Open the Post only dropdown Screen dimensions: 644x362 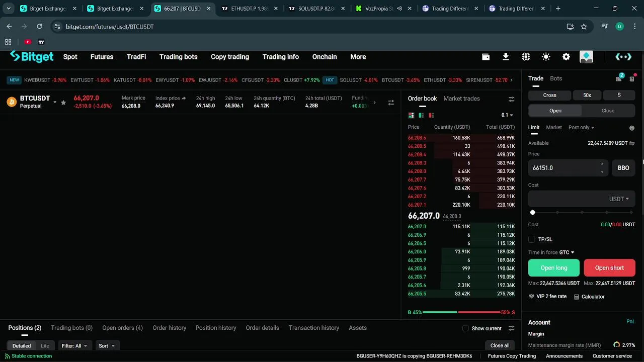pos(581,128)
